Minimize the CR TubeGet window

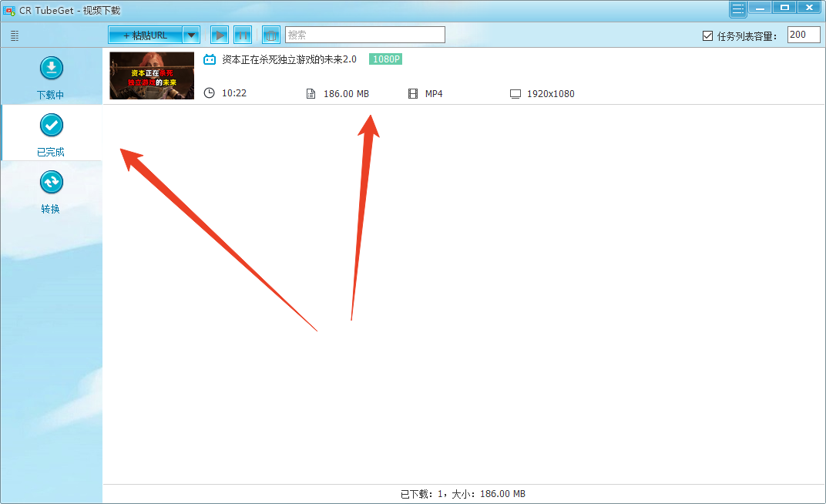point(760,8)
